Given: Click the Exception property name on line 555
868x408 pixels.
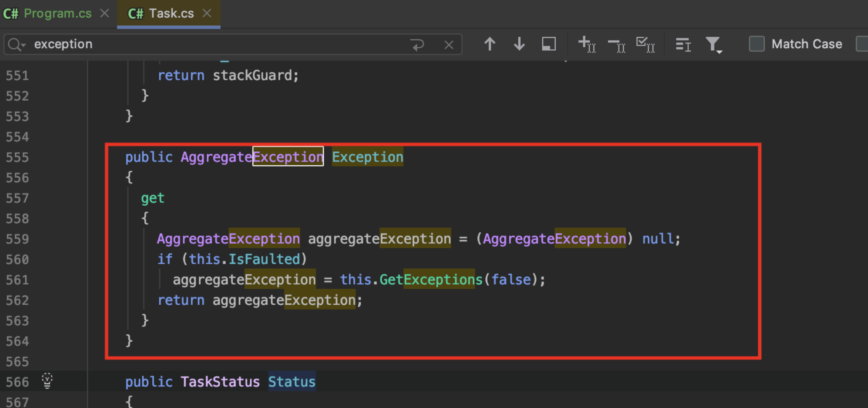Looking at the screenshot, I should click(368, 157).
